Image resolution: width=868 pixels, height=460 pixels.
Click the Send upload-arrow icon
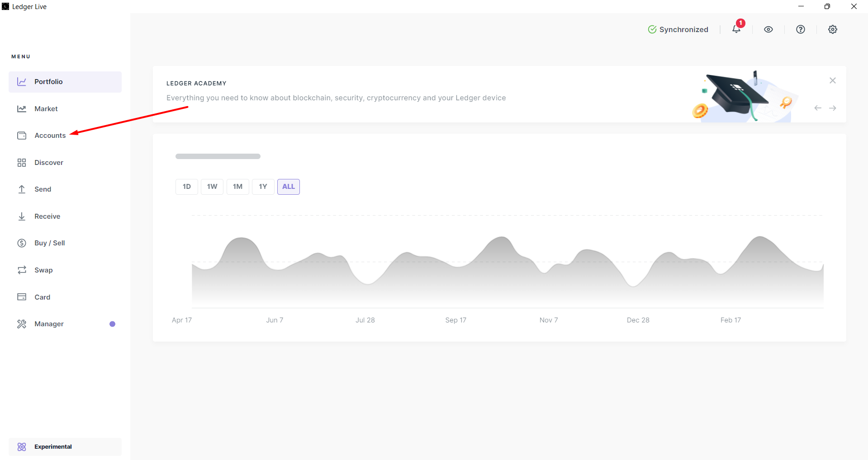tap(22, 189)
